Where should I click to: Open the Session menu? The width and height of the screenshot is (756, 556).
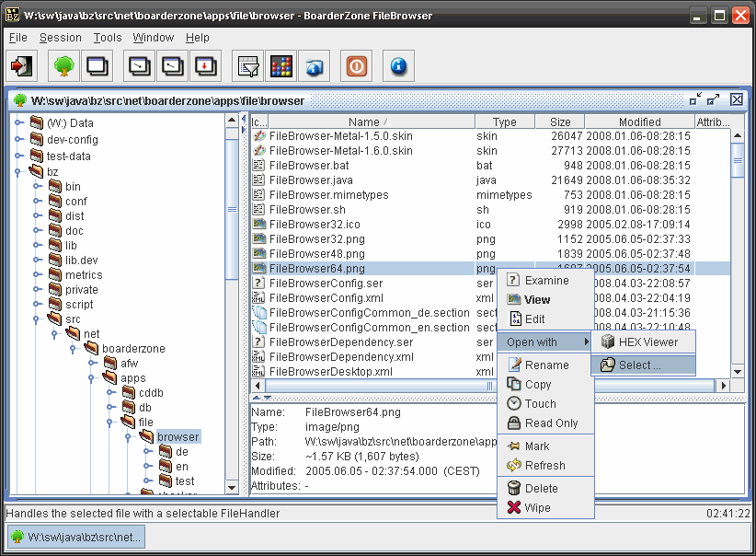pos(61,38)
